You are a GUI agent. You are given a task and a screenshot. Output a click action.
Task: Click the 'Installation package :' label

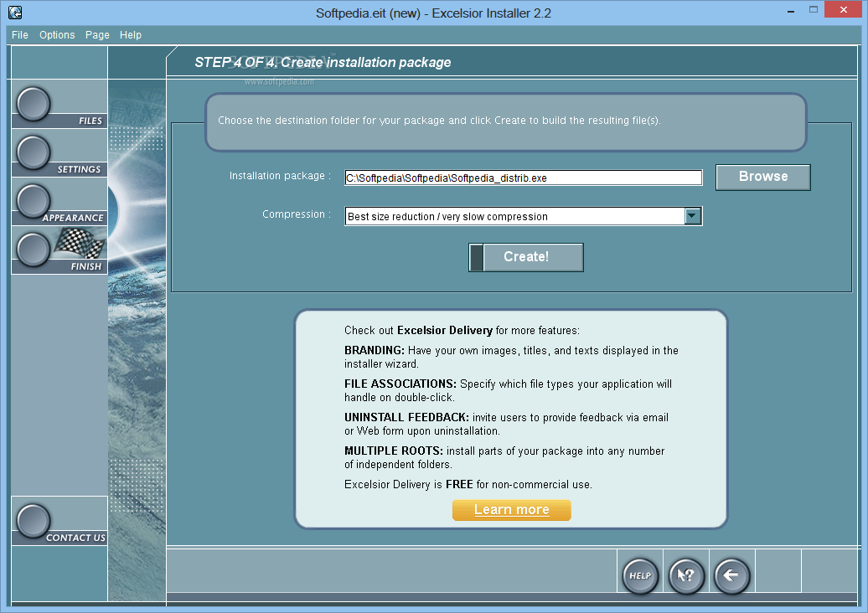280,176
